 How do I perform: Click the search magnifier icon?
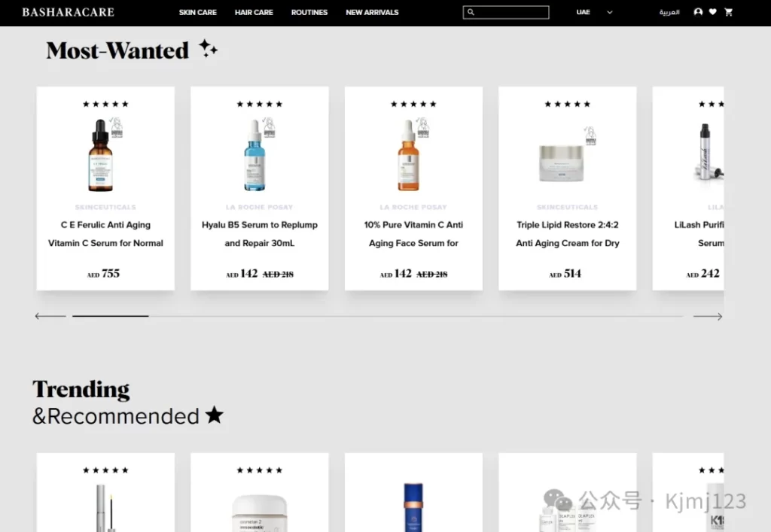pos(471,12)
